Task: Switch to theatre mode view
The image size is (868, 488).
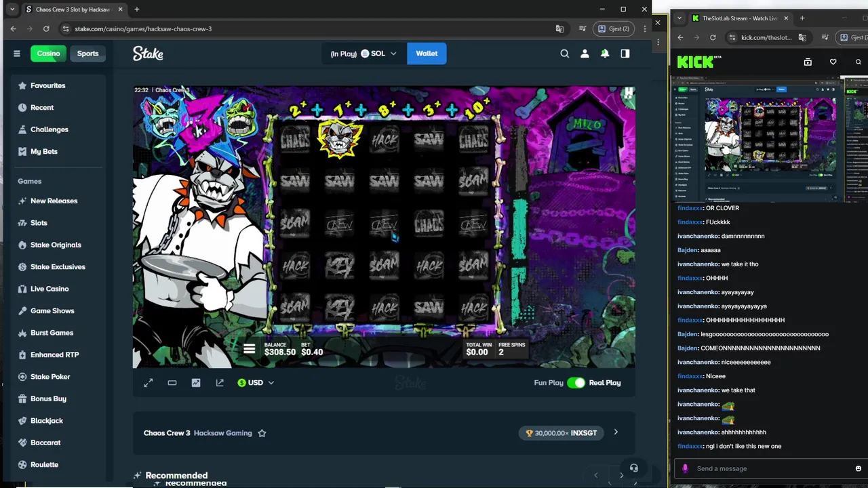Action: [x=172, y=383]
